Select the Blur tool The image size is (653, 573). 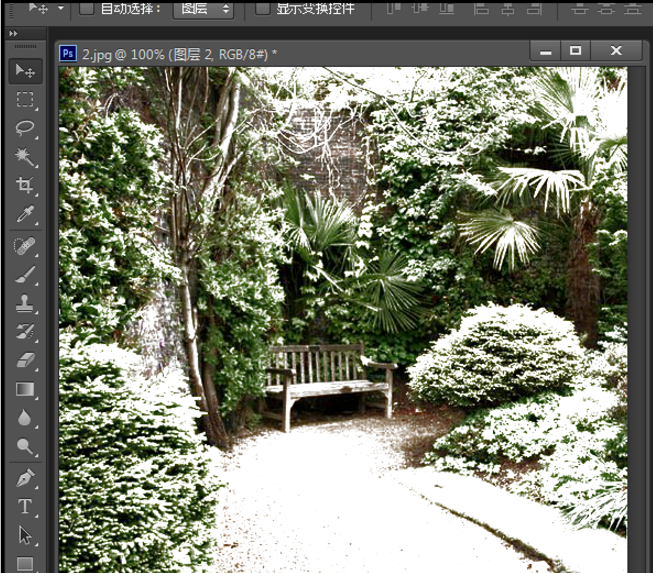tap(25, 418)
